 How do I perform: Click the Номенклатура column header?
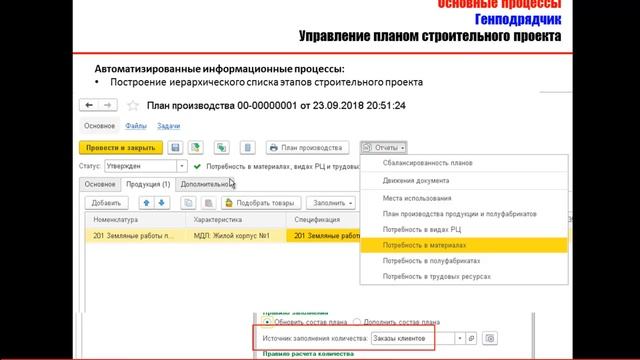(136, 220)
